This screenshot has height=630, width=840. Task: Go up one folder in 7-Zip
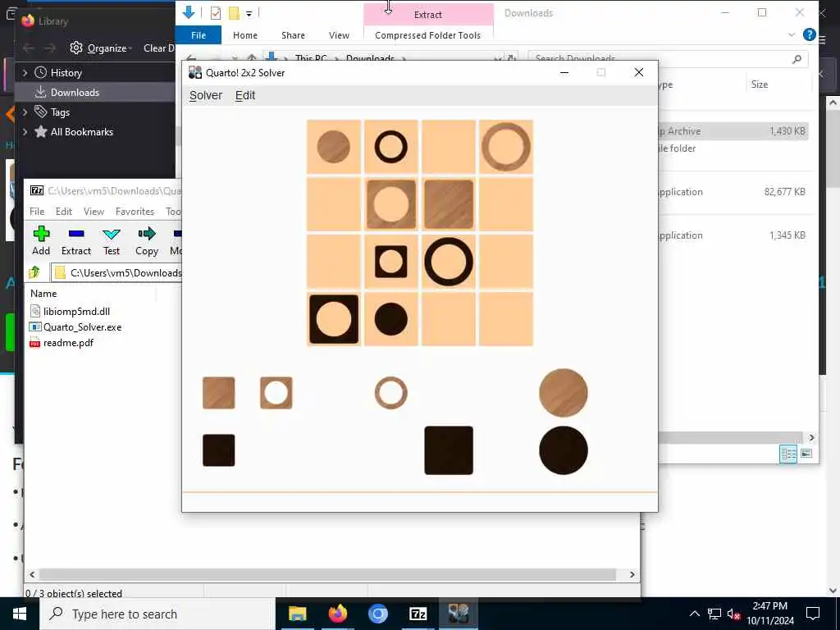point(34,272)
